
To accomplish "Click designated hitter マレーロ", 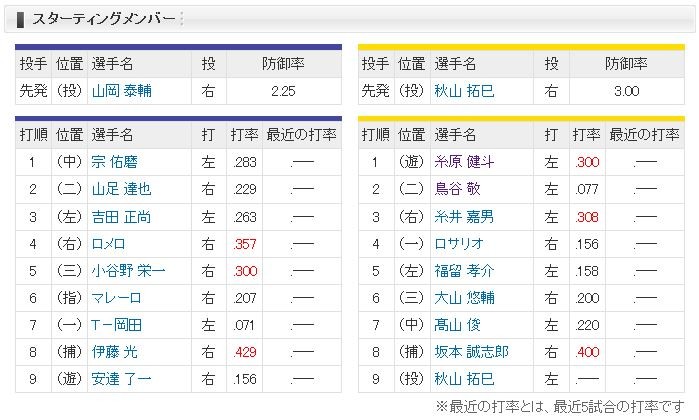I will pos(115,297).
